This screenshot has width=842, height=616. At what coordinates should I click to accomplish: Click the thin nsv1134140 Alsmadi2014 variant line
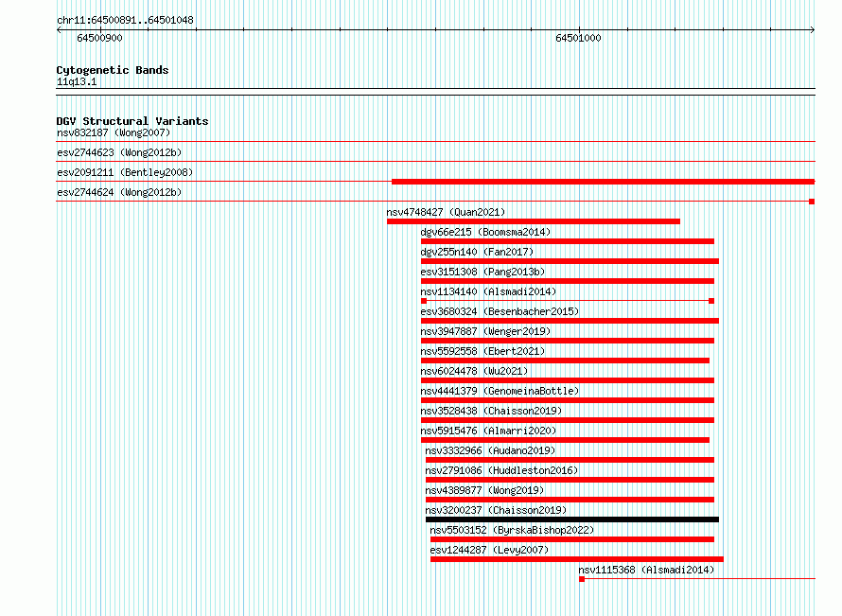pyautogui.click(x=568, y=301)
